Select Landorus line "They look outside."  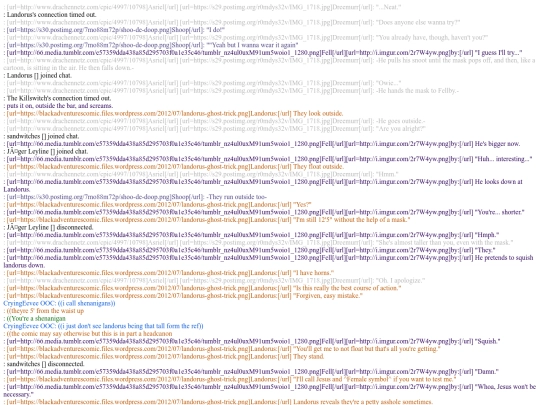tap(318, 113)
